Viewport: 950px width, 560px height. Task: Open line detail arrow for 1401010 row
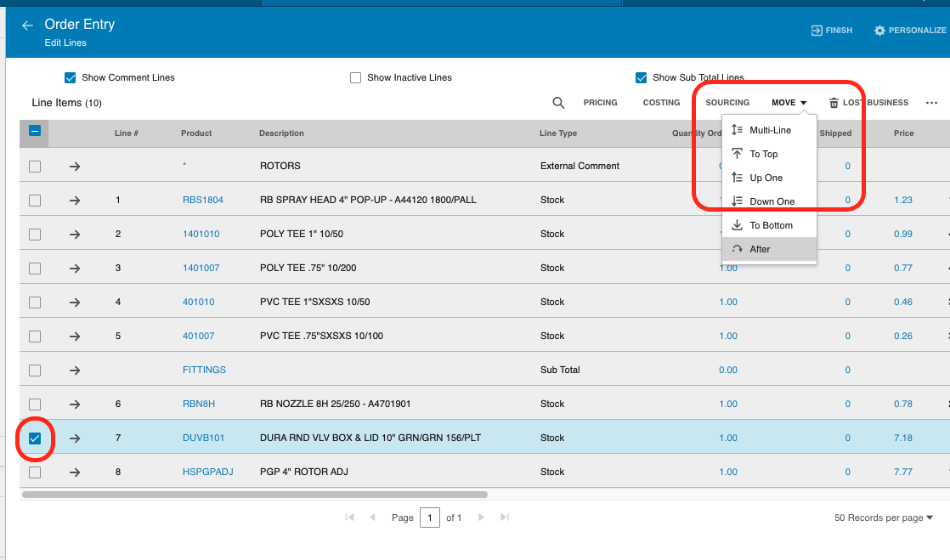pyautogui.click(x=75, y=234)
